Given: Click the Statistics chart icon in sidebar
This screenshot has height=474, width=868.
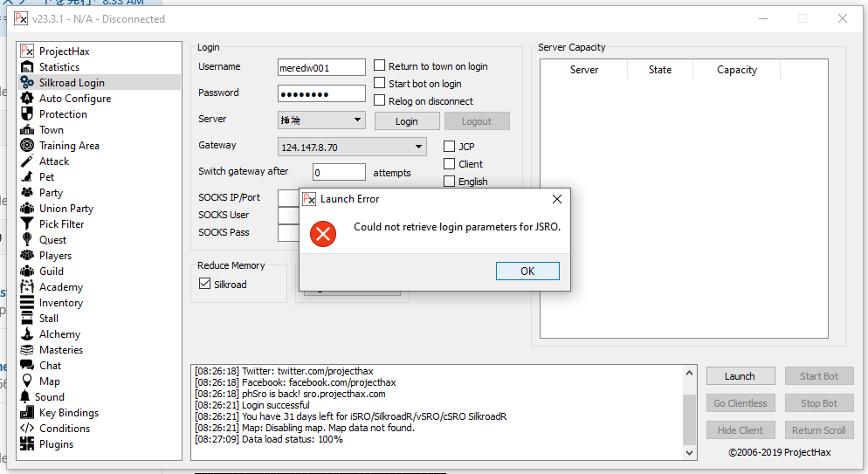Looking at the screenshot, I should tap(27, 67).
